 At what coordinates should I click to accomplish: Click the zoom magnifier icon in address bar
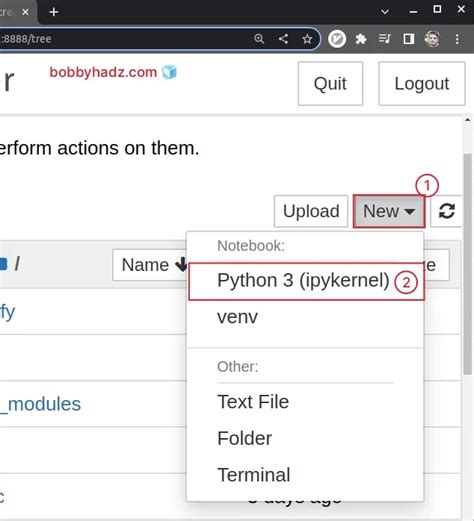[259, 39]
